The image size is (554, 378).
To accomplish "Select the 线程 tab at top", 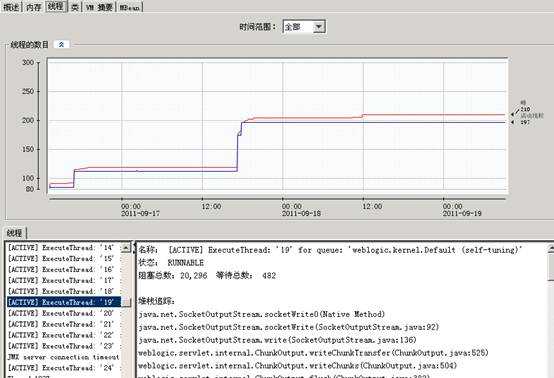I will (x=56, y=6).
